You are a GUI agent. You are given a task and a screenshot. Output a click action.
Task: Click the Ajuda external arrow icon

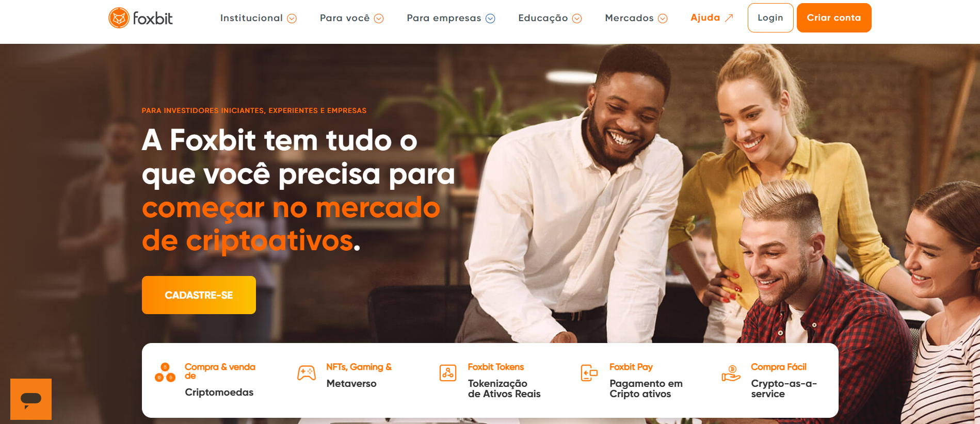pos(729,18)
